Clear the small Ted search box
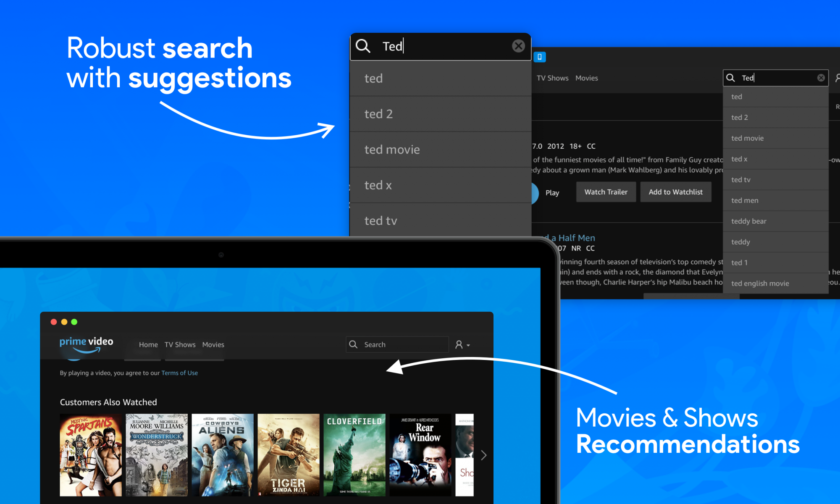 [x=821, y=78]
